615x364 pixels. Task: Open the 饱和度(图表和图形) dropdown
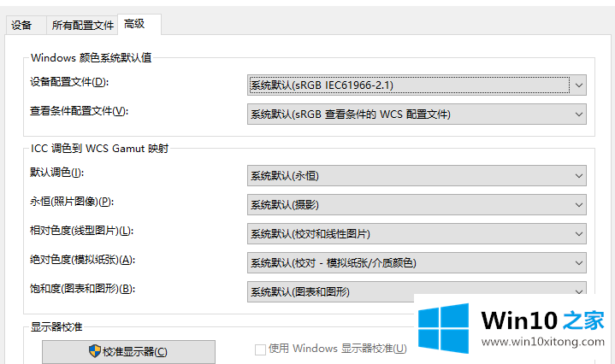tap(416, 291)
